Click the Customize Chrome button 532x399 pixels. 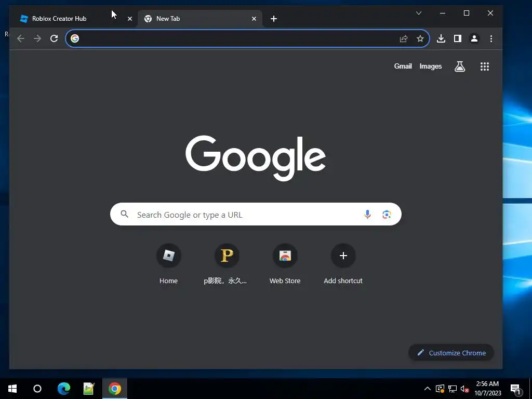point(451,353)
